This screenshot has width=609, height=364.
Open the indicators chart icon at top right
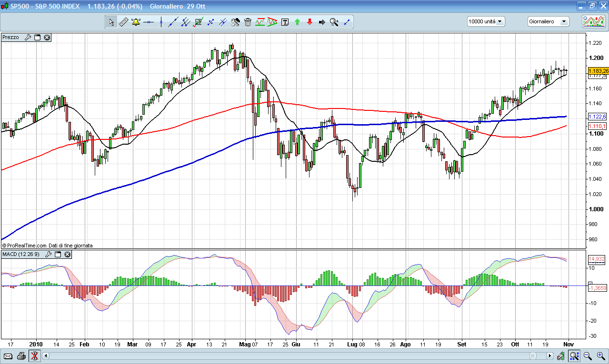click(593, 21)
